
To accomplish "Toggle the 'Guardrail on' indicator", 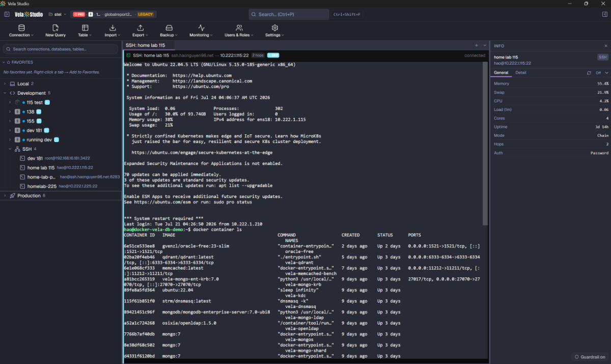I will 590,357.
